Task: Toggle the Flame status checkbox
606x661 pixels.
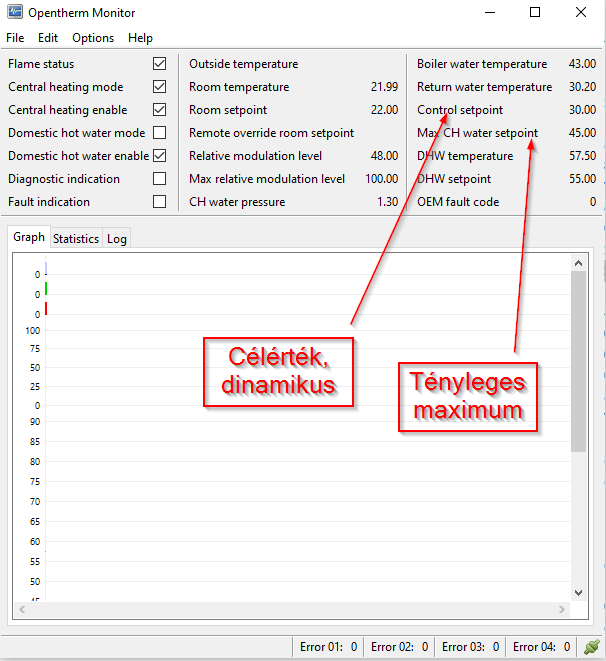Action: (159, 64)
